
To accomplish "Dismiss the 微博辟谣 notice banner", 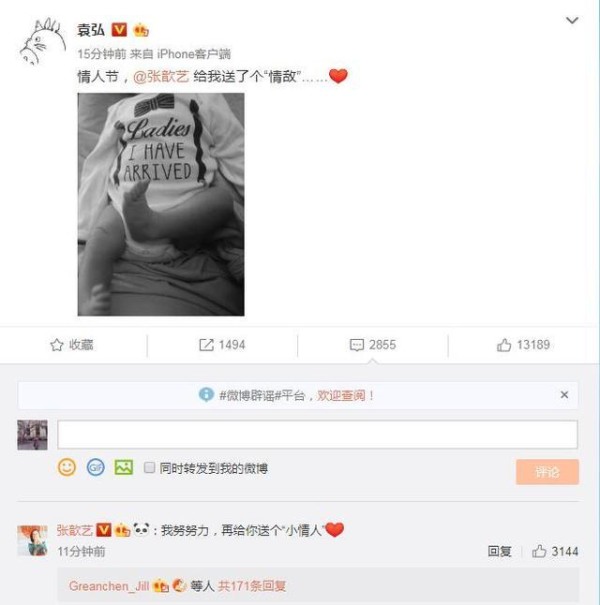I will click(564, 395).
